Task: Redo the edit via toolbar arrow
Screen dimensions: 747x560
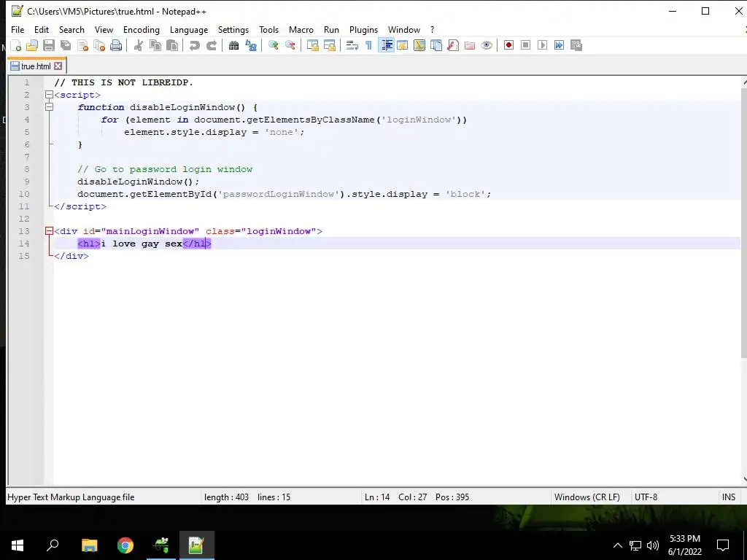Action: tap(212, 45)
